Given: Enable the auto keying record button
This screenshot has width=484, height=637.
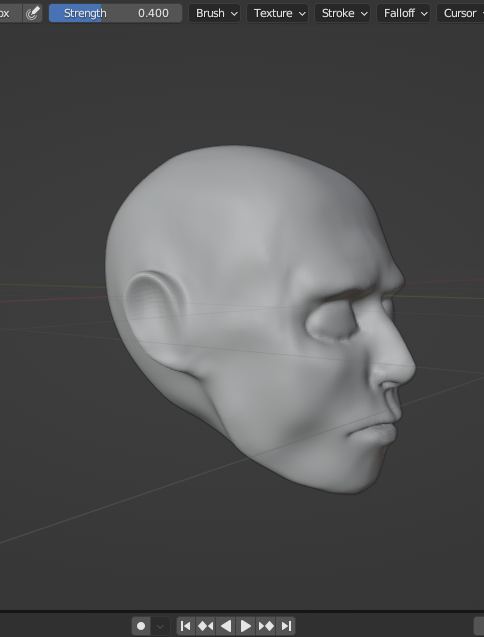Looking at the screenshot, I should tap(141, 626).
